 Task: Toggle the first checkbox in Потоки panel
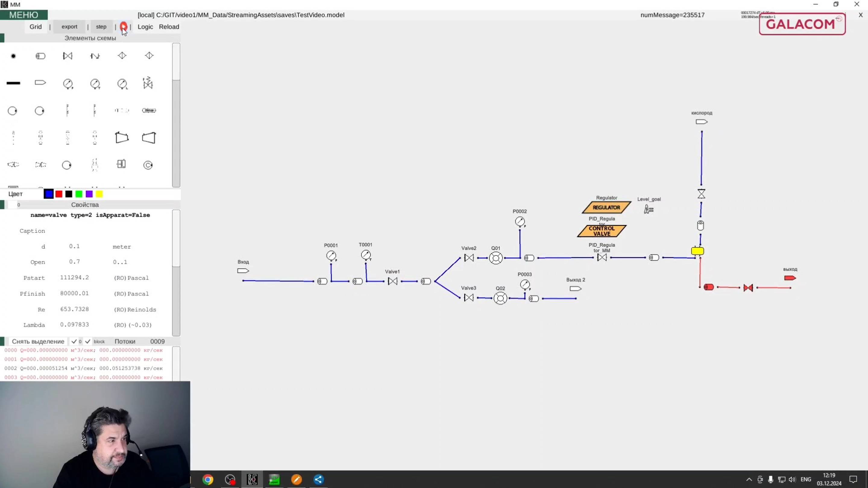point(73,341)
